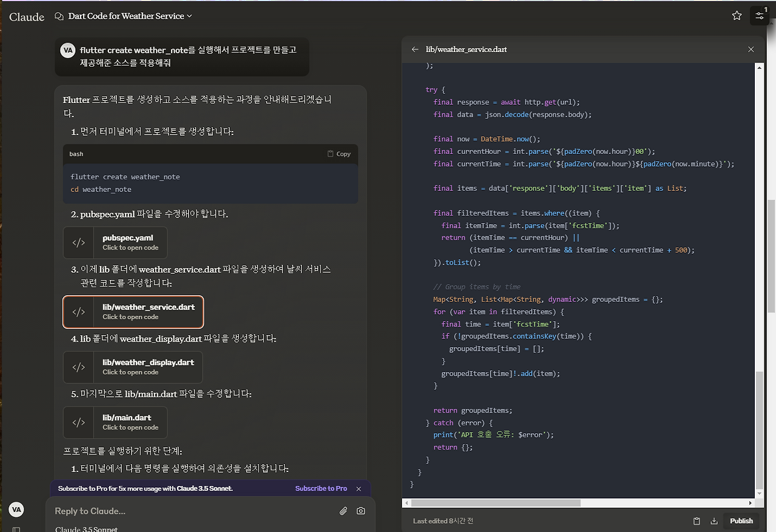This screenshot has height=532, width=776.
Task: Click the chat bubble icon beside the title
Action: tap(59, 16)
